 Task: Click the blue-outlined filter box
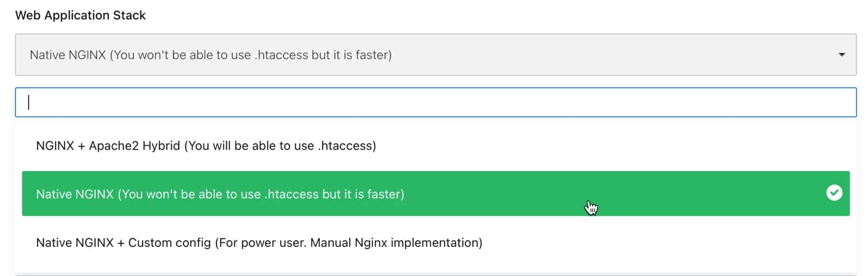pos(435,102)
